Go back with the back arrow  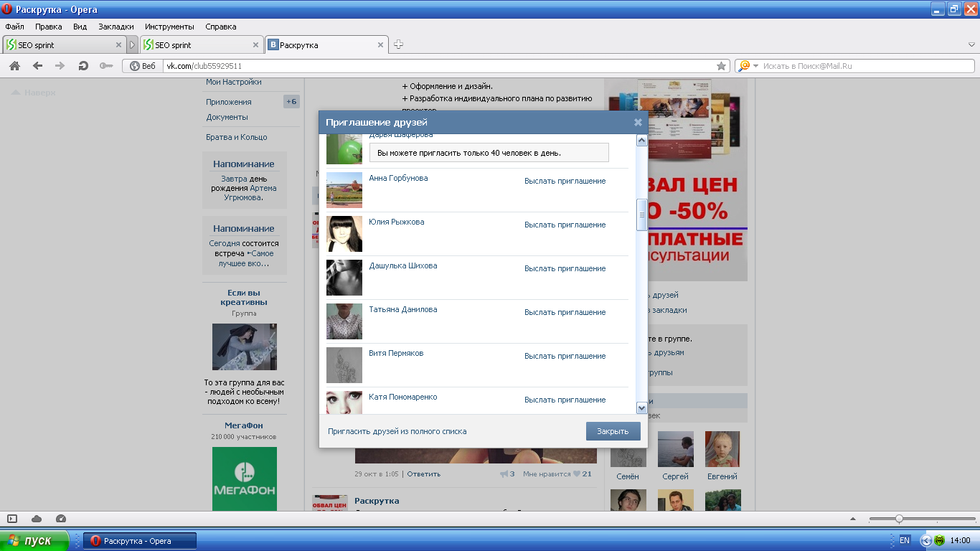(x=37, y=66)
